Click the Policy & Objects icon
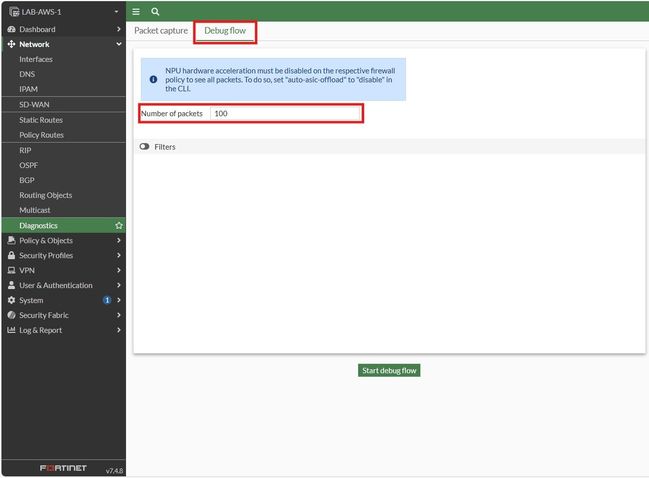 coord(12,240)
